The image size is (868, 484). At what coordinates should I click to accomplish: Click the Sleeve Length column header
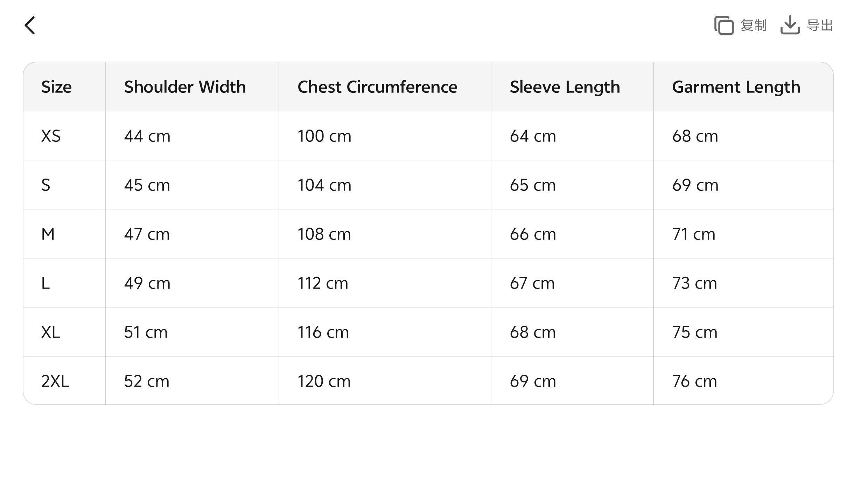click(x=565, y=87)
